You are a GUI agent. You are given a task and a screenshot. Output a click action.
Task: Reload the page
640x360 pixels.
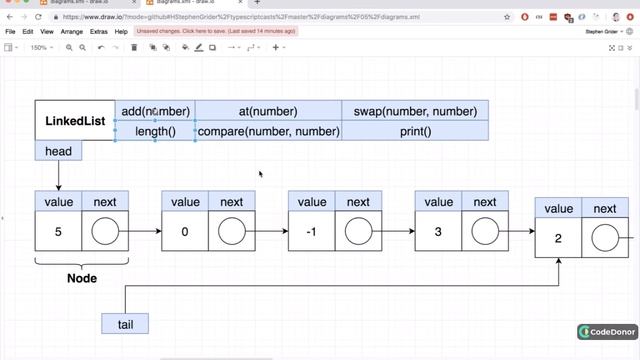point(38,17)
